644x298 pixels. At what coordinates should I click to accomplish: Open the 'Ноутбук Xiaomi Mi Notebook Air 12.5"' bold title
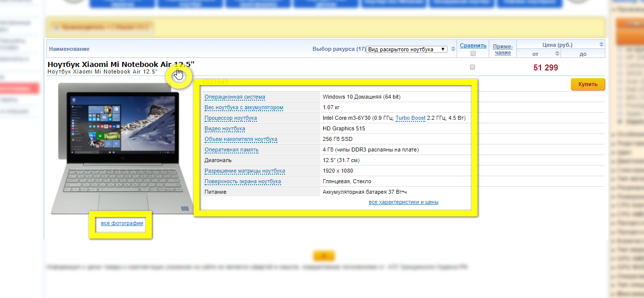(121, 64)
